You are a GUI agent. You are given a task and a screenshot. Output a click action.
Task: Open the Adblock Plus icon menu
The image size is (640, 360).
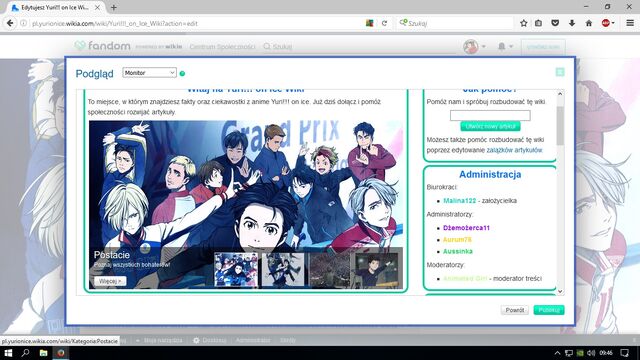608,23
